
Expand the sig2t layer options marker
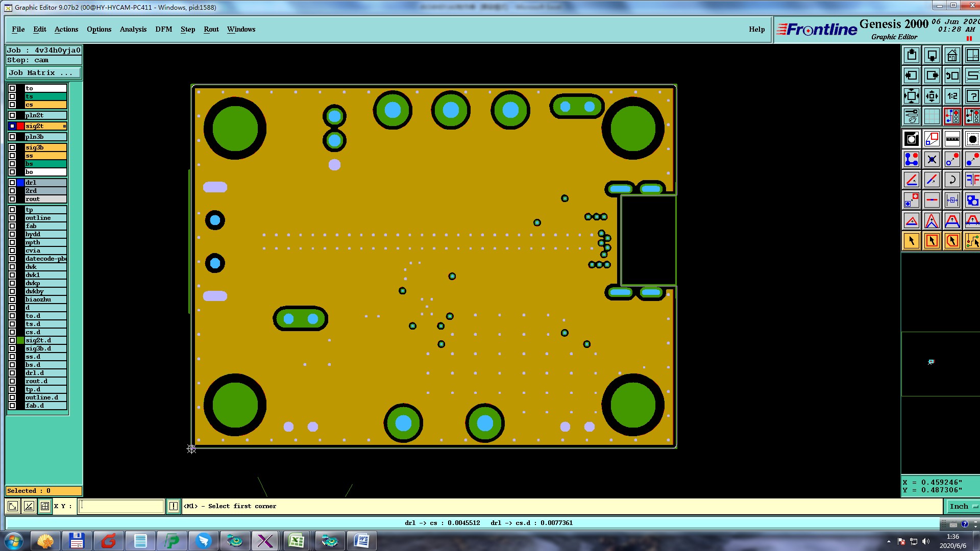(64, 126)
